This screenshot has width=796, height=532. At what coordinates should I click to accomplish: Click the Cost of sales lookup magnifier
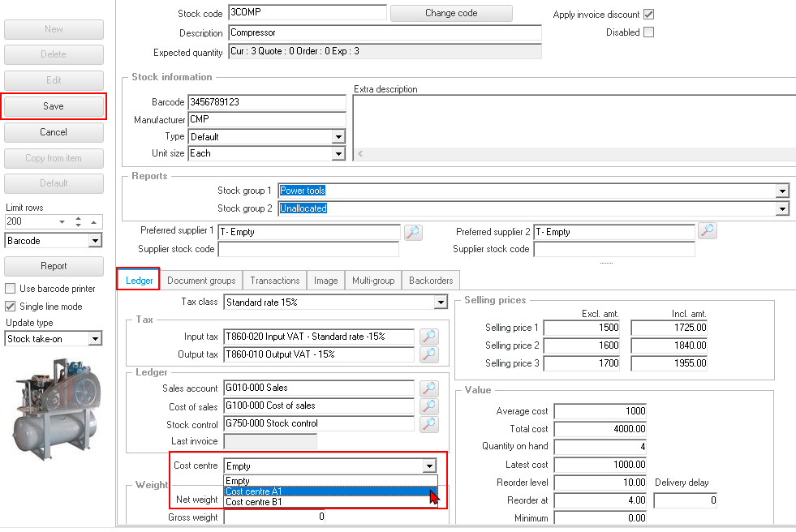[429, 405]
